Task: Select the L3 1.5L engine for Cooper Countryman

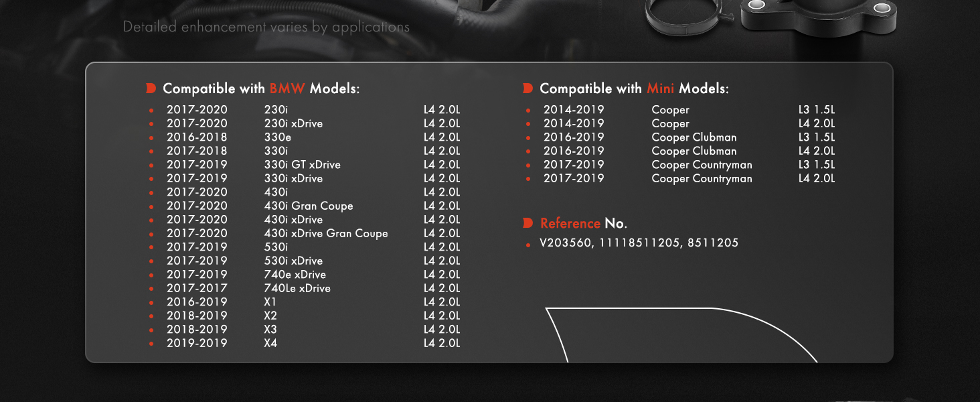Action: pyautogui.click(x=817, y=165)
